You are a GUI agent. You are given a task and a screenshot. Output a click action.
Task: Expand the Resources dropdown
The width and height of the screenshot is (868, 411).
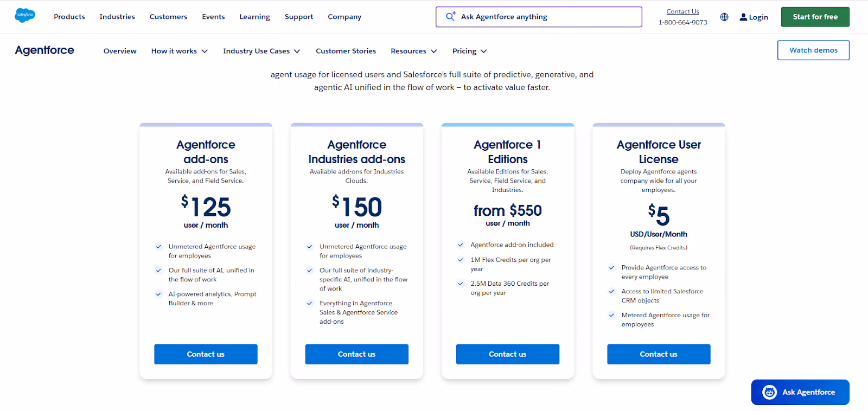(413, 50)
